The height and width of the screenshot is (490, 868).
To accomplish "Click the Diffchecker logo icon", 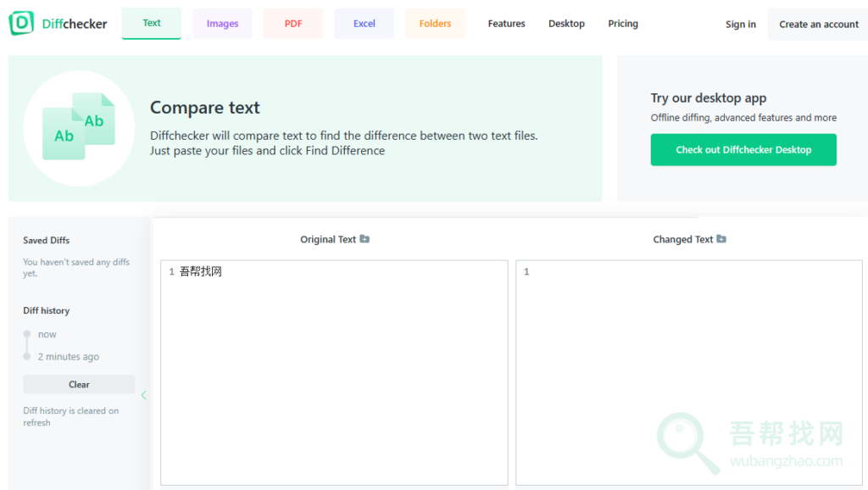I will (22, 24).
